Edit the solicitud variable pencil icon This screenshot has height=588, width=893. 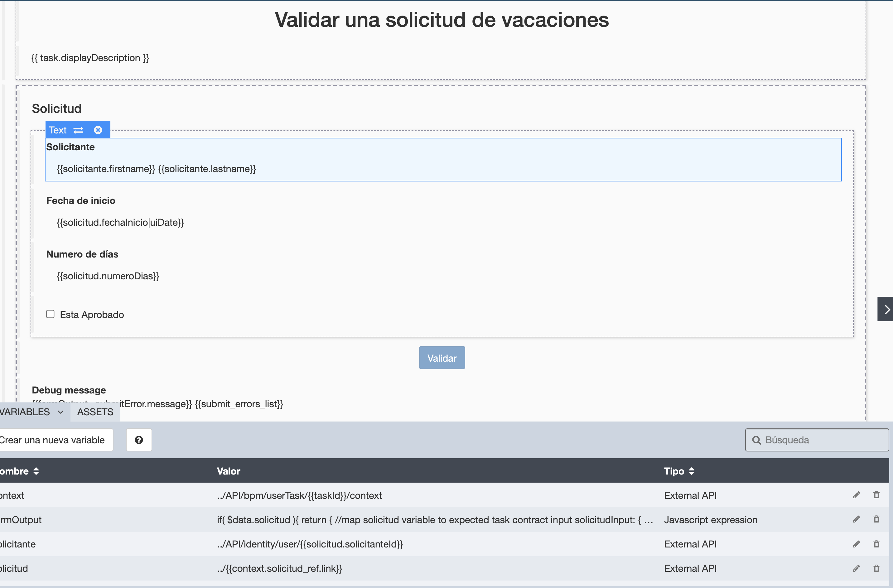[x=856, y=568]
